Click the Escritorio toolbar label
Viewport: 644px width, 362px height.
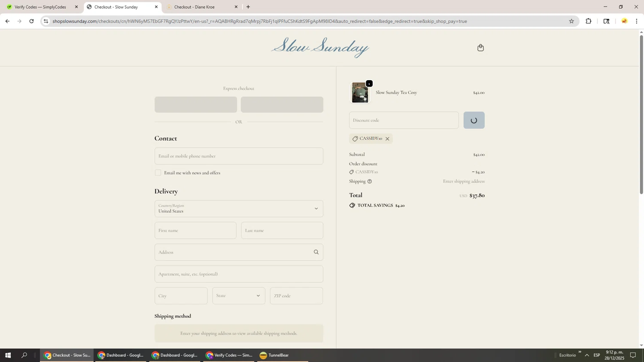(x=568, y=355)
